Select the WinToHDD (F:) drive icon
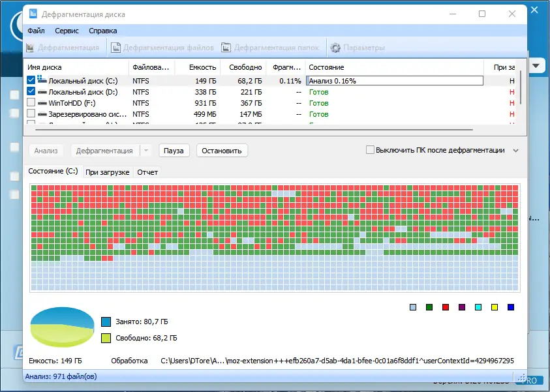Viewport: 550px width, 392px height. (x=42, y=103)
